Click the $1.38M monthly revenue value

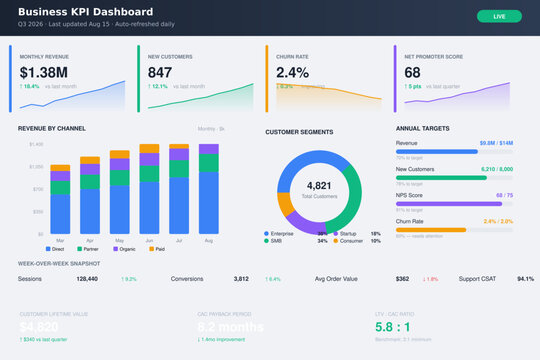[44, 73]
